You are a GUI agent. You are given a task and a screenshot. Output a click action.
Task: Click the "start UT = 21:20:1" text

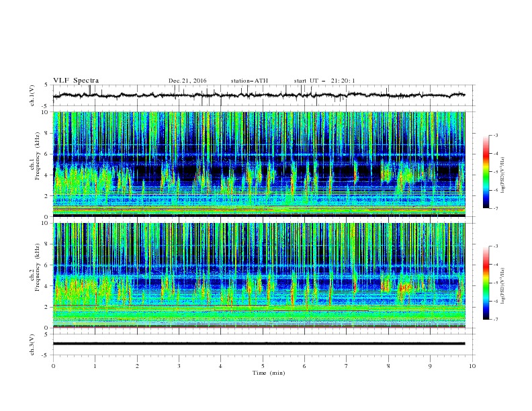click(324, 81)
